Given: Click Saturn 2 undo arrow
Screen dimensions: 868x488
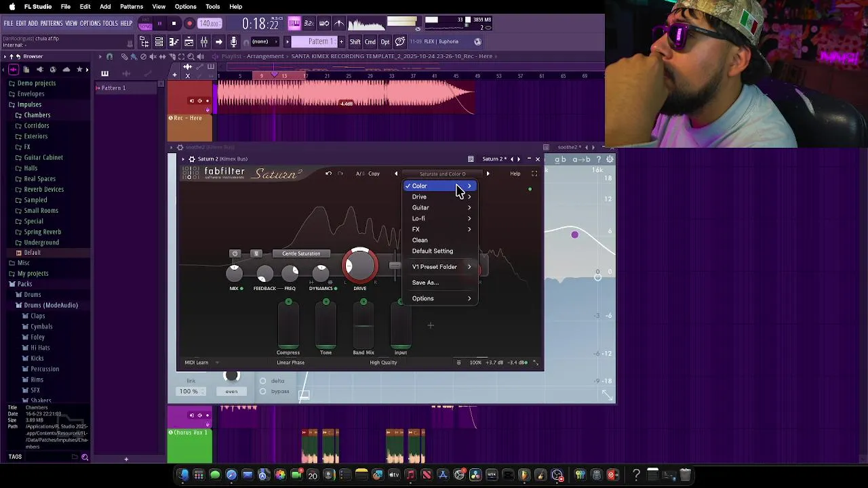Looking at the screenshot, I should click(x=328, y=174).
